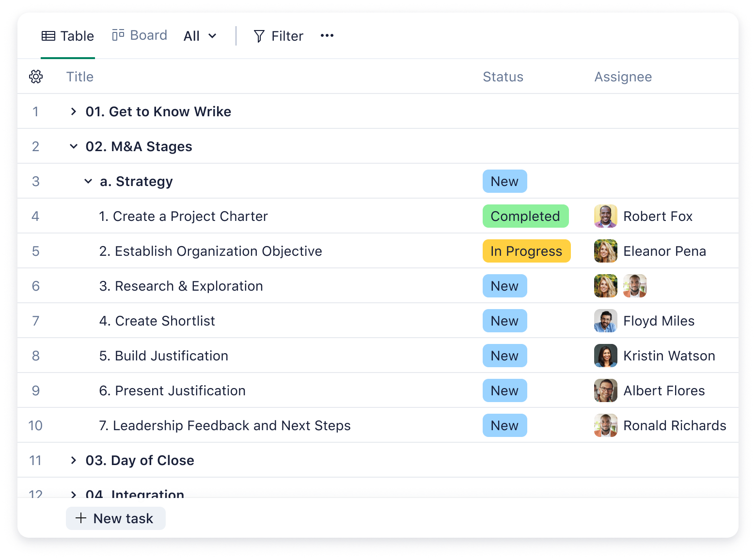
Task: Click the In Progress status badge
Action: [x=527, y=251]
